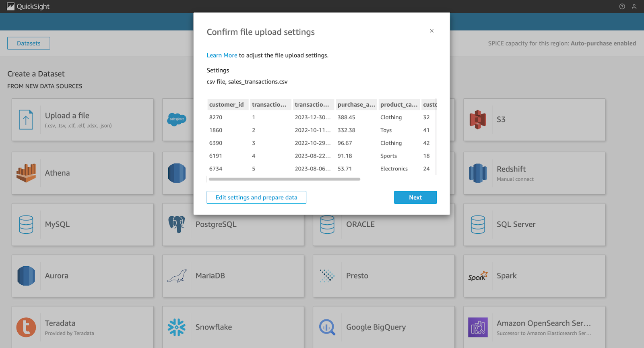Click the Upload a file card title
This screenshot has width=644, height=348.
coord(67,116)
